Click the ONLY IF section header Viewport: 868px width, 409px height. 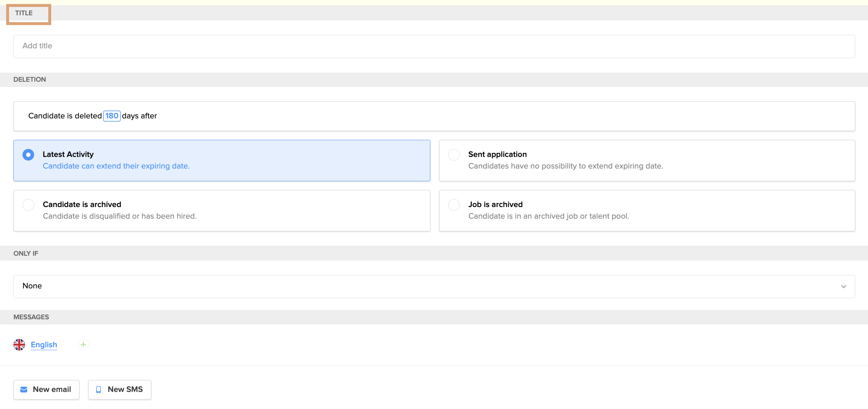point(26,254)
